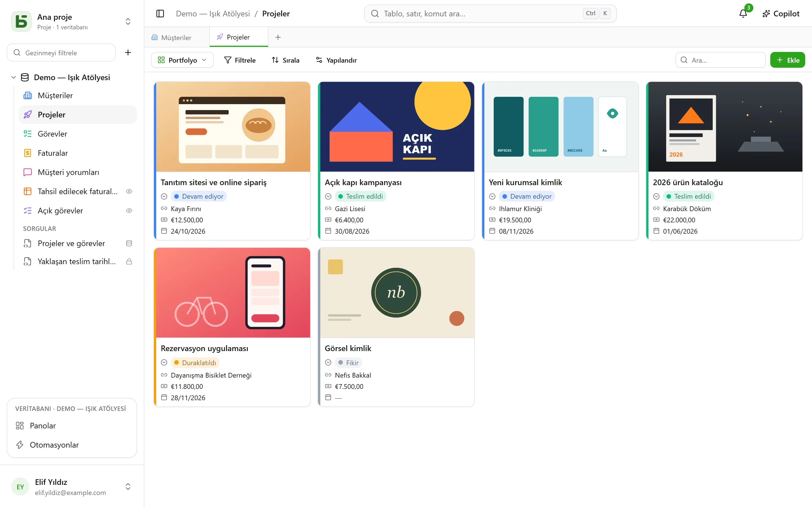Click the Teslim edildi status on Açık kapı card

coord(360,196)
